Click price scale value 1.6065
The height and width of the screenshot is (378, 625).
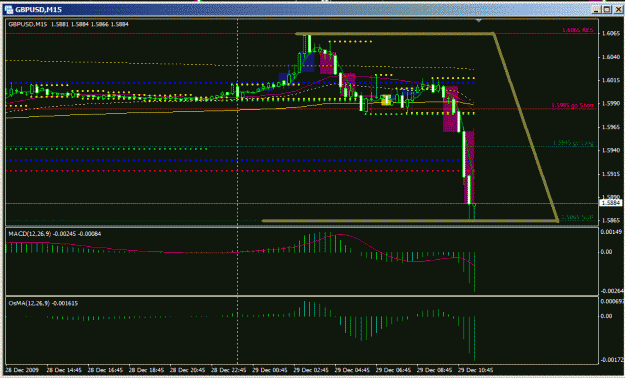pos(611,33)
